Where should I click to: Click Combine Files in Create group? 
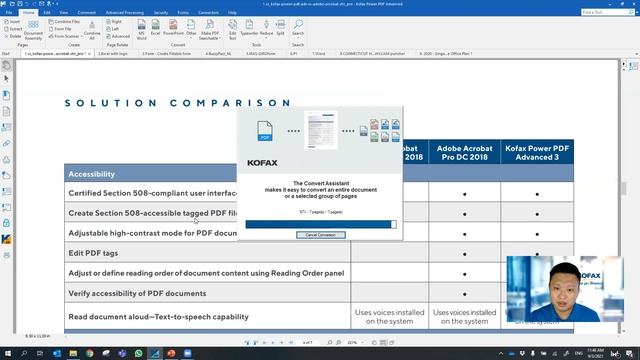[x=64, y=22]
